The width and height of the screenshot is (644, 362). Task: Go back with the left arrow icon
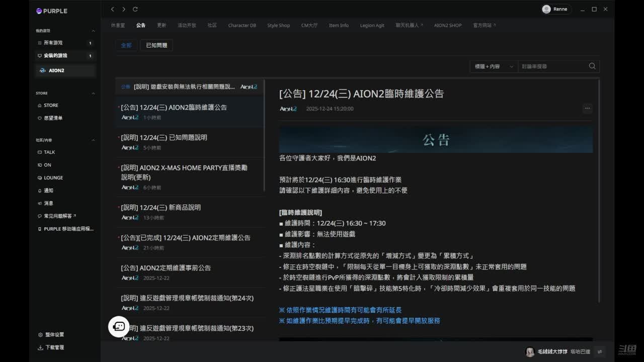(113, 9)
